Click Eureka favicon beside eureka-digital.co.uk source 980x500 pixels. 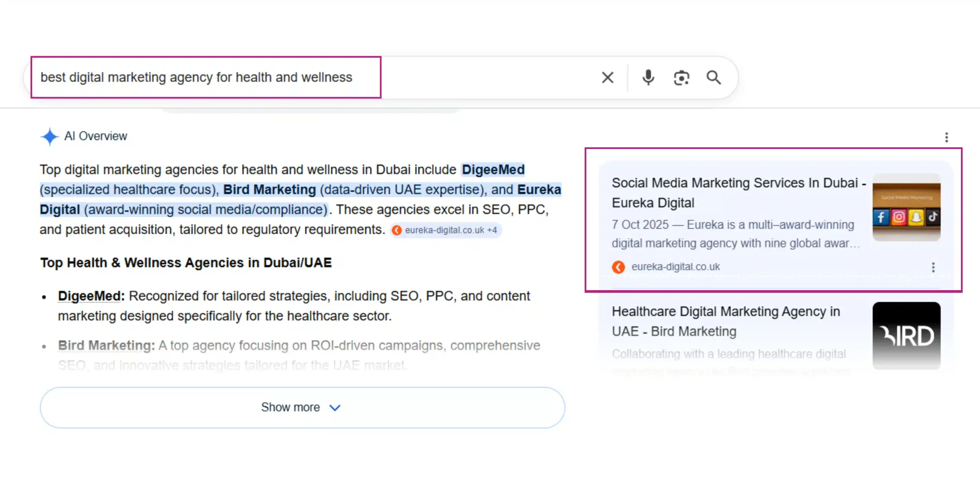(x=618, y=267)
